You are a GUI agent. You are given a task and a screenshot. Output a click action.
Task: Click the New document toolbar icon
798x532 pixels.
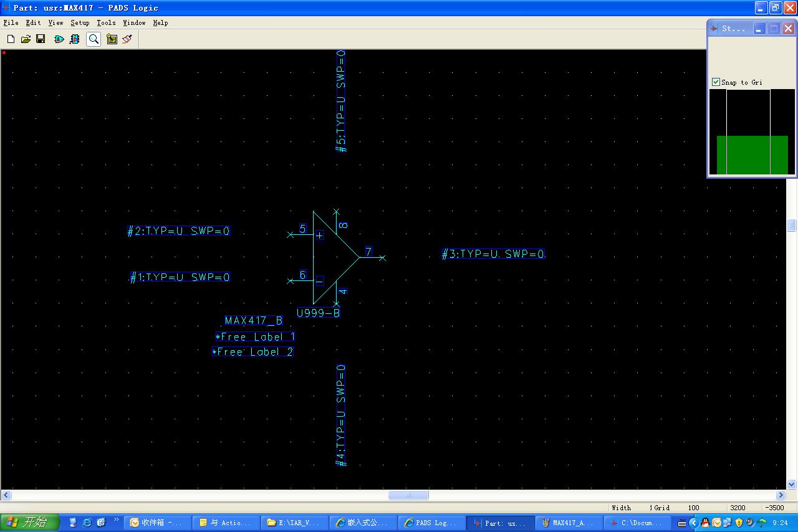coord(11,39)
